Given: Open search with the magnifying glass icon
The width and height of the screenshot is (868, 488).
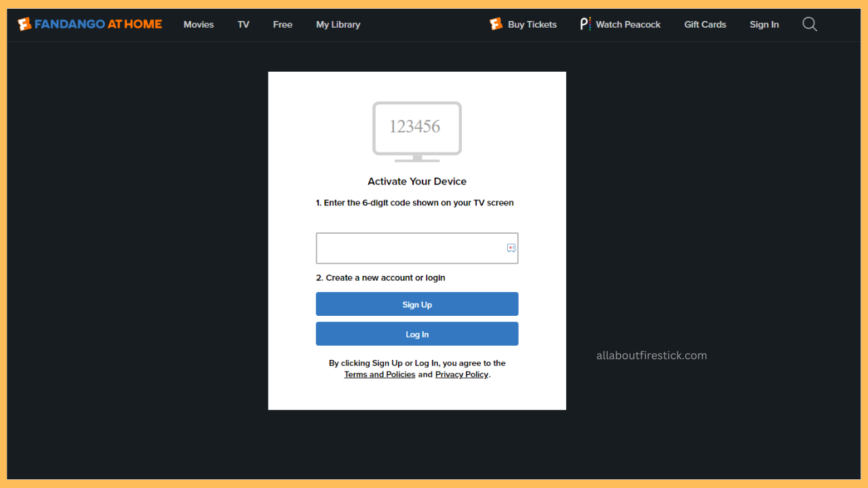Looking at the screenshot, I should coord(809,24).
